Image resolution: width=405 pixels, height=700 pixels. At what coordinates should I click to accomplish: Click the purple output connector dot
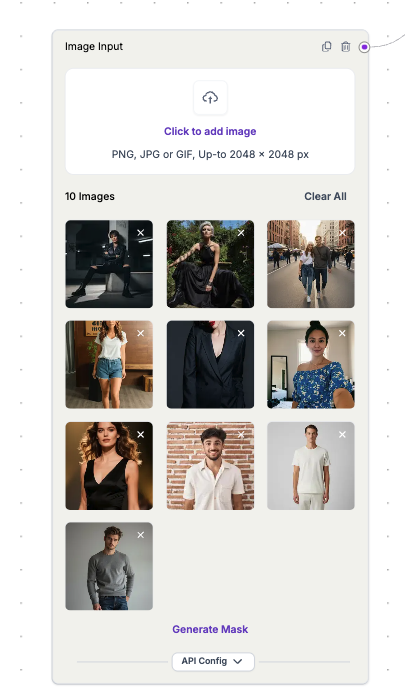[364, 47]
